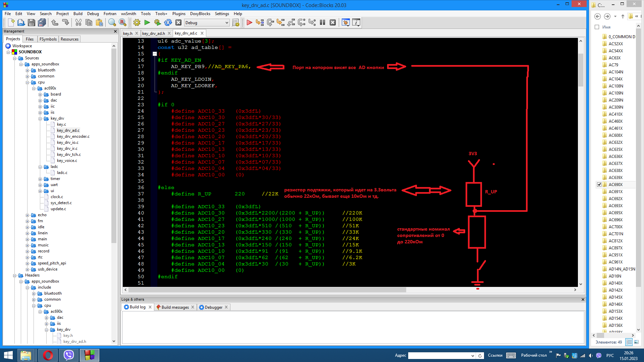Click the Next line debug icon
Image resolution: width=644 pixels, height=362 pixels.
point(270,22)
